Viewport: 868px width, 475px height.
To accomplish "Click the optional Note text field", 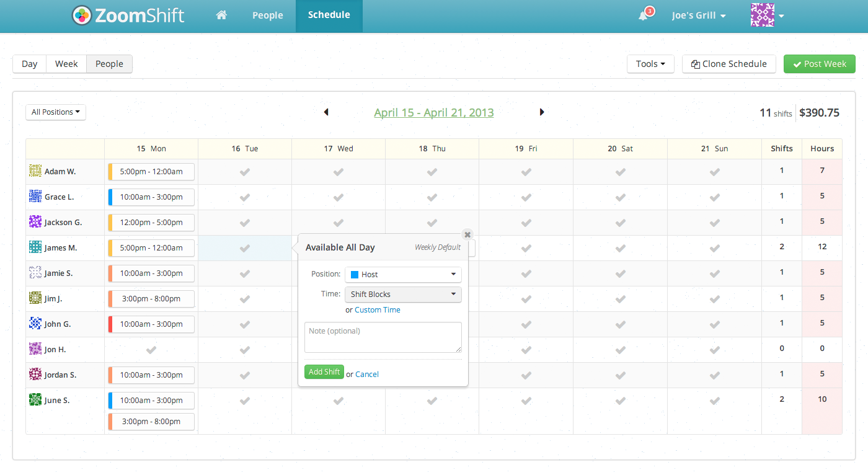I will pyautogui.click(x=383, y=337).
